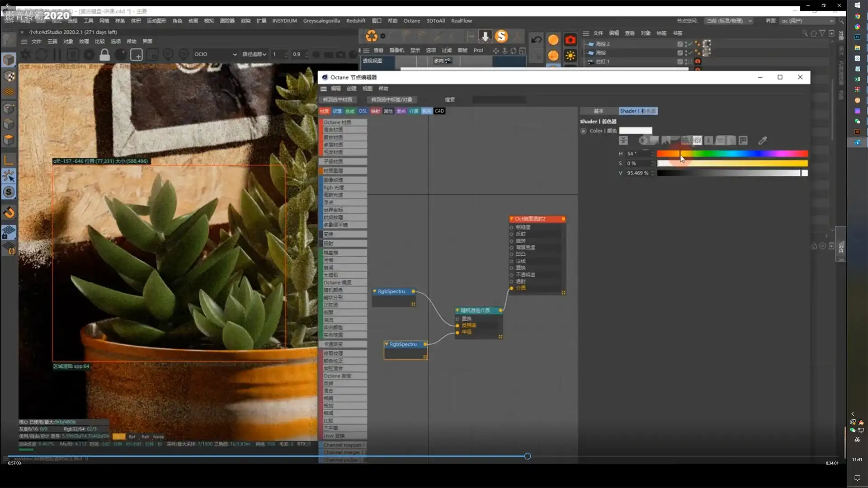Expand the node space dropdown in menu bar
This screenshot has width=868, height=488.
coord(729,21)
